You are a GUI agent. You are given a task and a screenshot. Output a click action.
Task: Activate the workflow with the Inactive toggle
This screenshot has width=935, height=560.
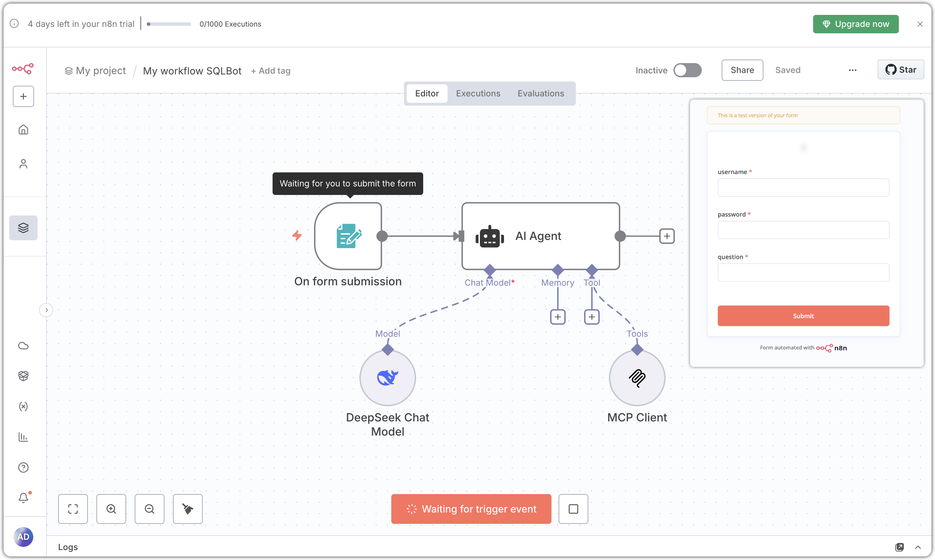pyautogui.click(x=688, y=70)
